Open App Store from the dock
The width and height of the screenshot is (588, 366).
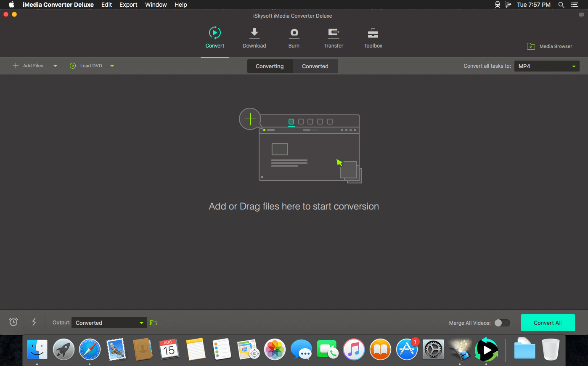(407, 349)
